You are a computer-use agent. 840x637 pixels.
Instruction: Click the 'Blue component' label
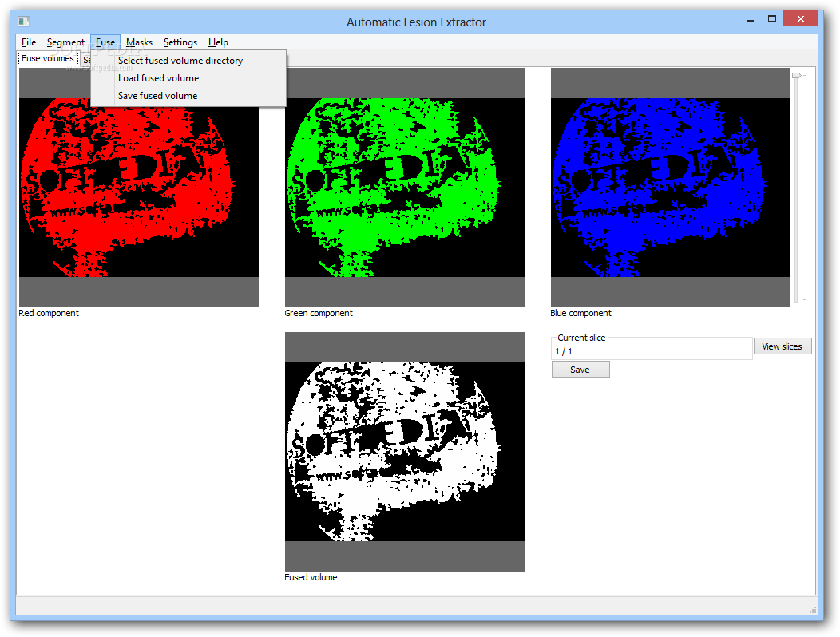point(580,314)
